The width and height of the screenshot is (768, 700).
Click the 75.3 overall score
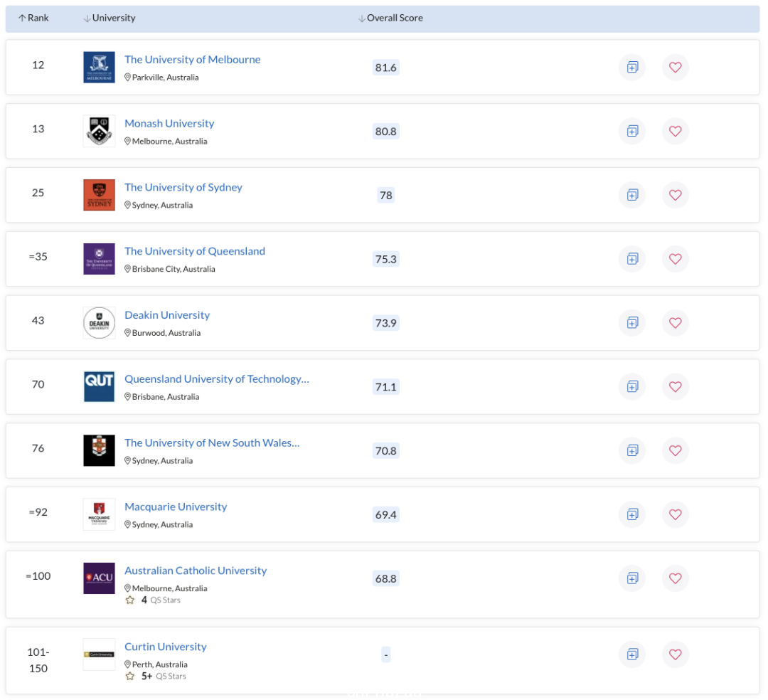click(x=386, y=259)
